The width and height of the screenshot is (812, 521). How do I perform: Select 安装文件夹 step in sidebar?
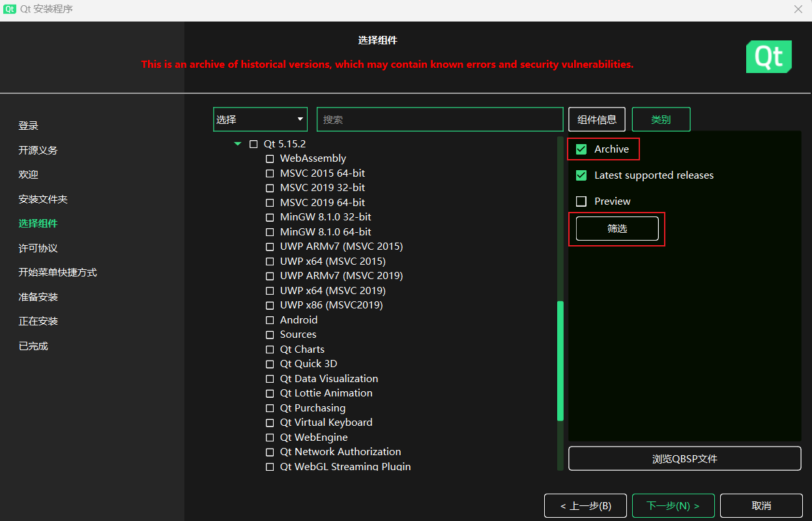point(43,199)
